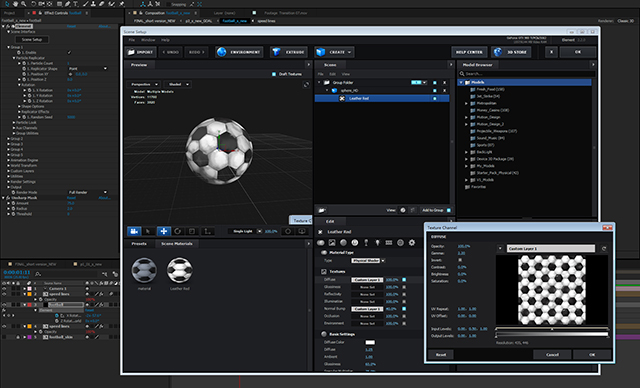Click Cancel in Texture Channel dialog
Image resolution: width=640 pixels, height=388 pixels.
[x=552, y=355]
